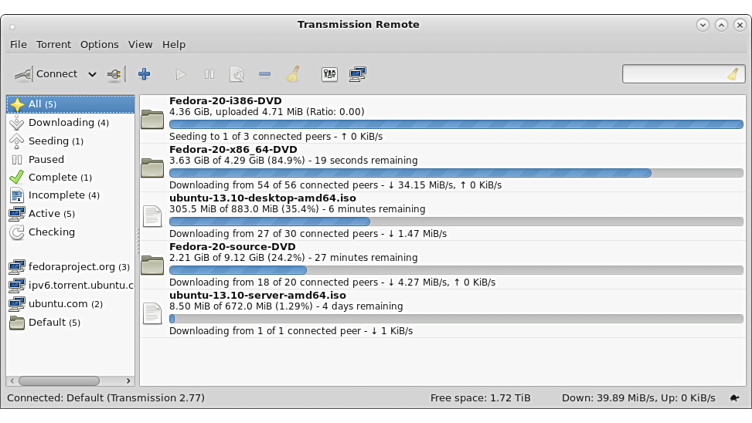Click the Remove torrent minus icon

[264, 74]
